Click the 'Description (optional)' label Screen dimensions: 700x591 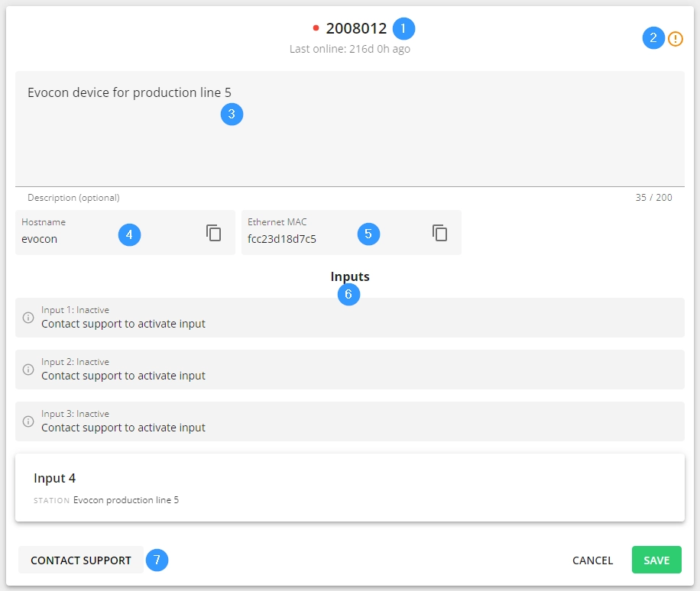tap(73, 198)
